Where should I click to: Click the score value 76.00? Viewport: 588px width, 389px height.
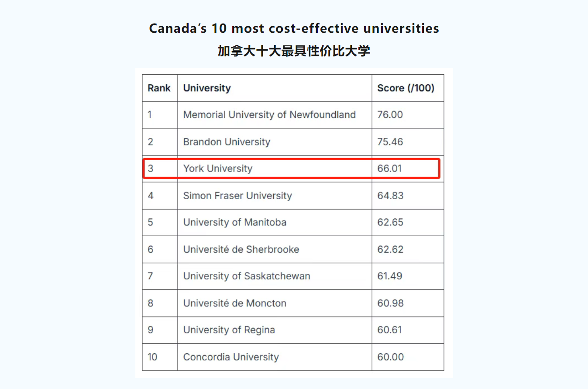pos(390,115)
